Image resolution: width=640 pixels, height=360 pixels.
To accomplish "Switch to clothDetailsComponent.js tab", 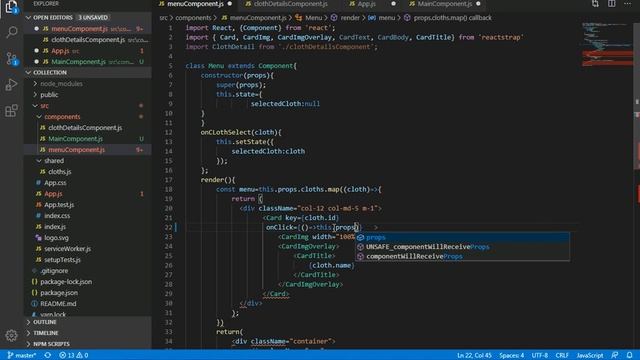I will (x=290, y=4).
